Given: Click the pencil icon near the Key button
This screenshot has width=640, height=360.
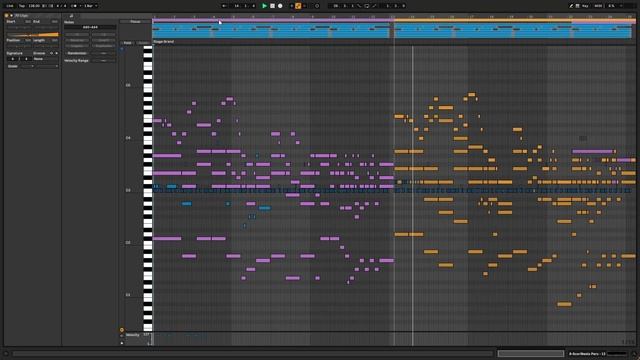Looking at the screenshot, I should 571,6.
